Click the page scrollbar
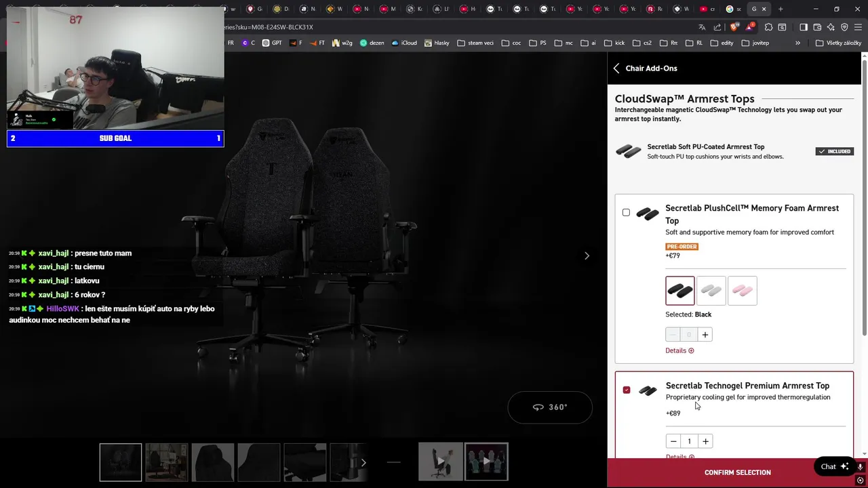 [x=865, y=197]
